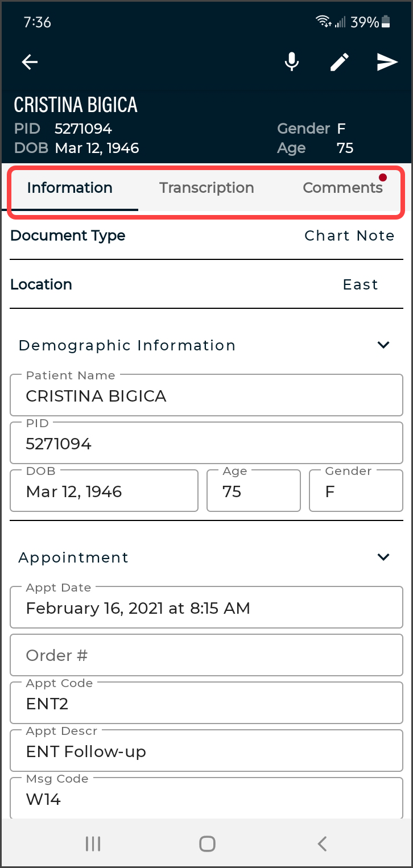The height and width of the screenshot is (868, 413).
Task: Tap the PID input field
Action: [x=206, y=443]
